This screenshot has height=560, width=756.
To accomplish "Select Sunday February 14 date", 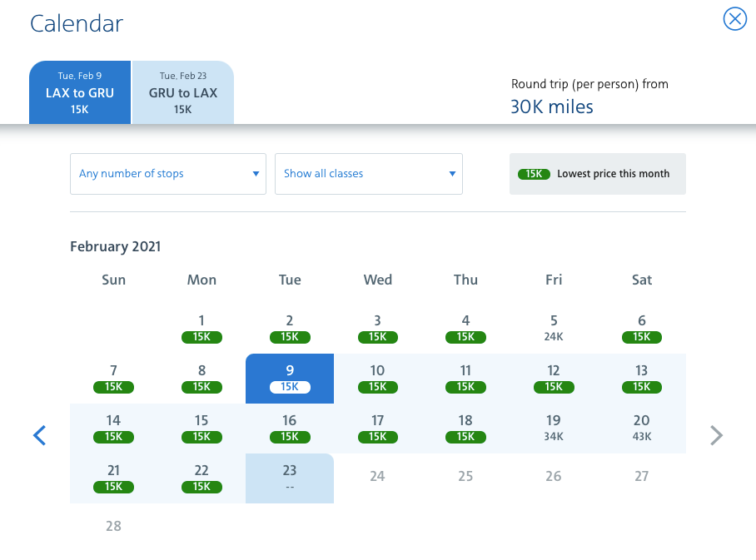I will point(113,428).
